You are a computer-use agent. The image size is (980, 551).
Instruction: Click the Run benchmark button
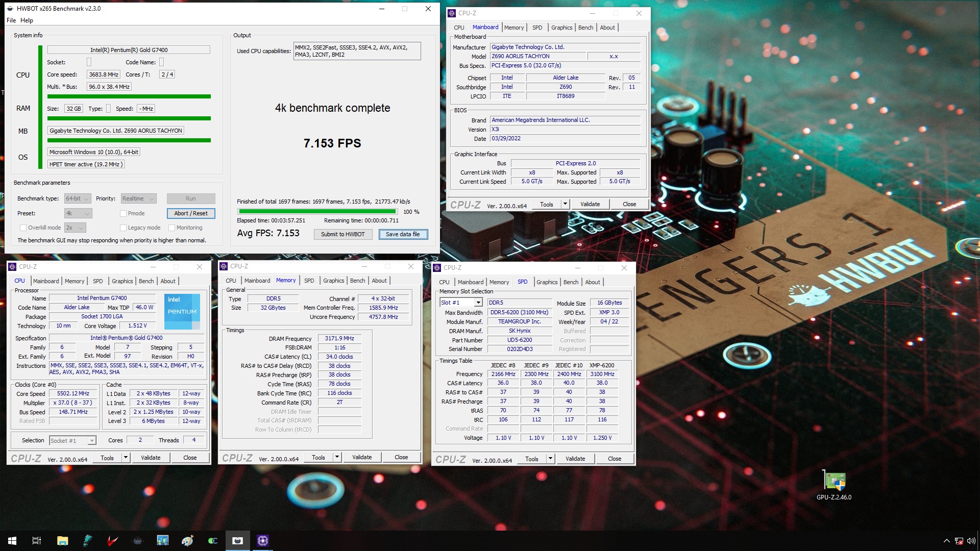coord(191,198)
